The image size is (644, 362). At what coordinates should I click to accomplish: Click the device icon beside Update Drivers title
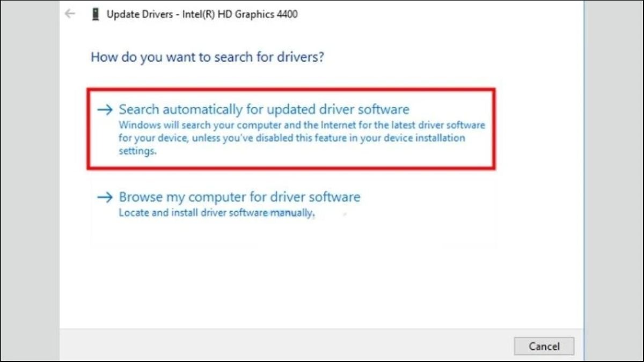(x=96, y=14)
